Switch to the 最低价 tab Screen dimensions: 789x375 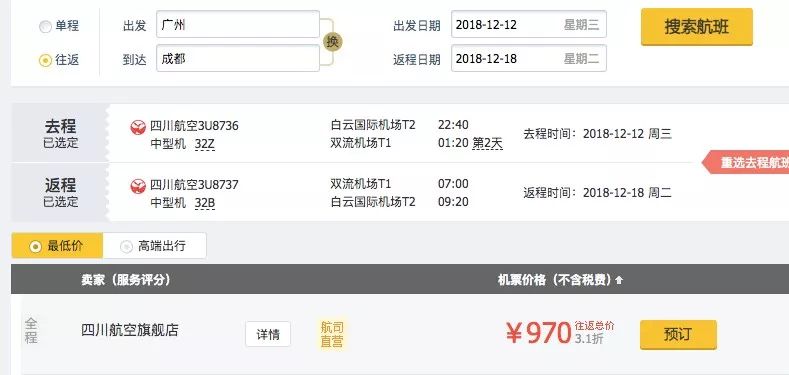click(57, 246)
